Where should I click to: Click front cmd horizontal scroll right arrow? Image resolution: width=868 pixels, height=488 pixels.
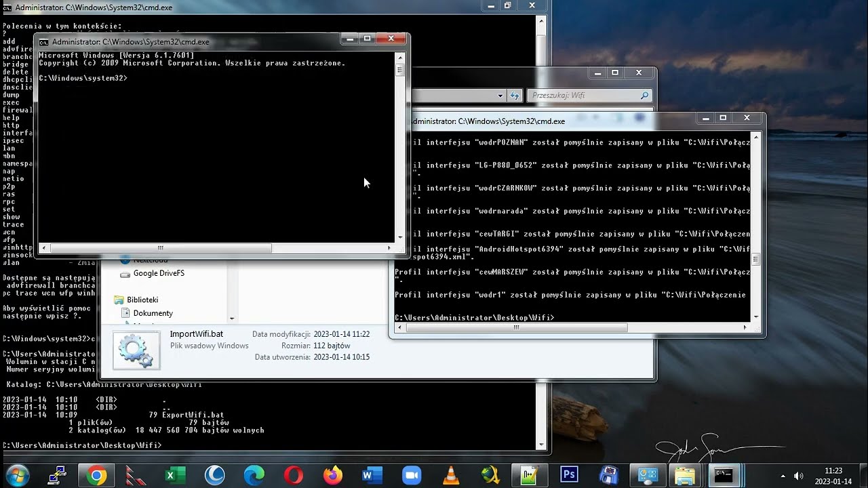tap(391, 248)
